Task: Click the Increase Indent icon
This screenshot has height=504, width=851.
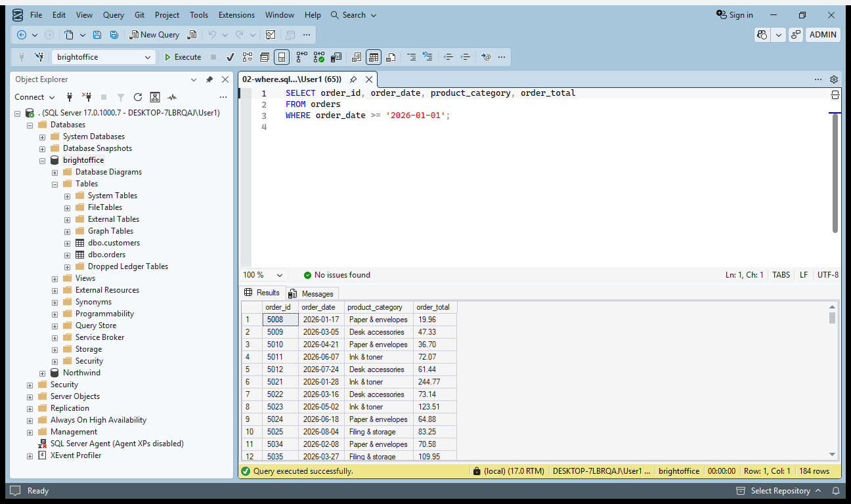Action: tap(465, 57)
